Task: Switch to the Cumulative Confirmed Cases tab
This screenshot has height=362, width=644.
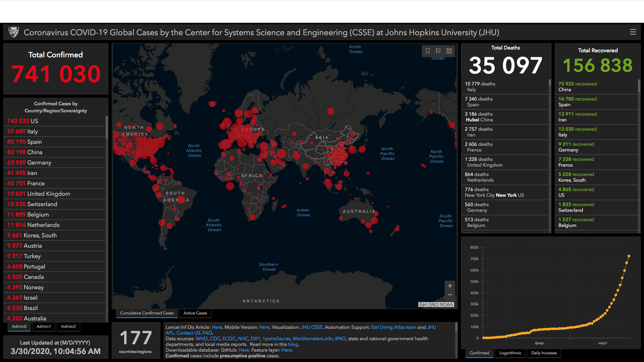Action: [147, 313]
